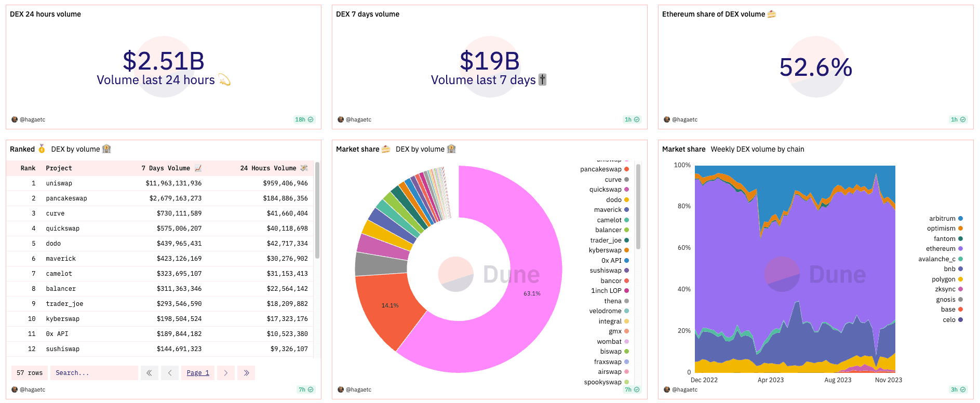Toggle ethereum series in chain legend
The height and width of the screenshot is (403, 980).
[x=941, y=249]
